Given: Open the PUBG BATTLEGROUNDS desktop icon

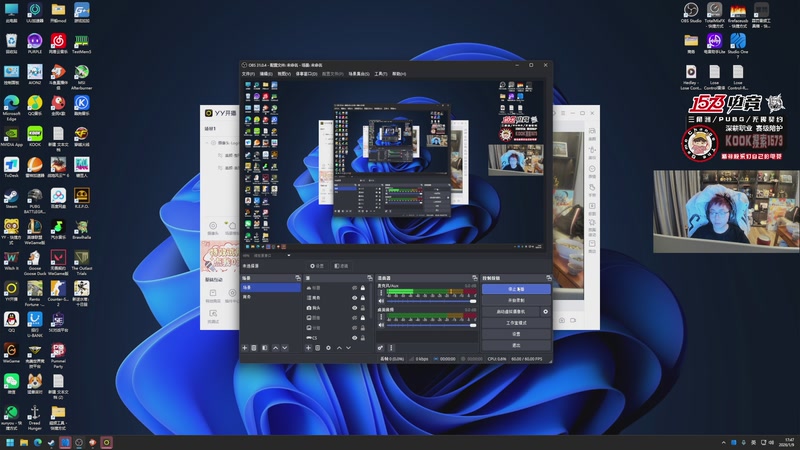Looking at the screenshot, I should tap(35, 200).
